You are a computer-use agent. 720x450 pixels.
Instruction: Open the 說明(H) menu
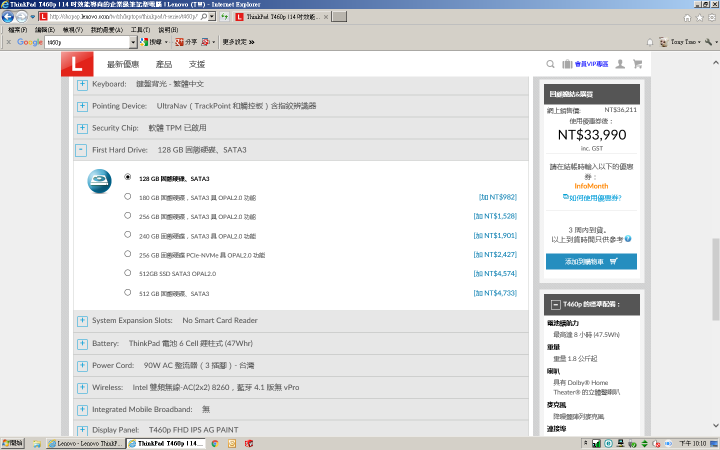pos(169,30)
